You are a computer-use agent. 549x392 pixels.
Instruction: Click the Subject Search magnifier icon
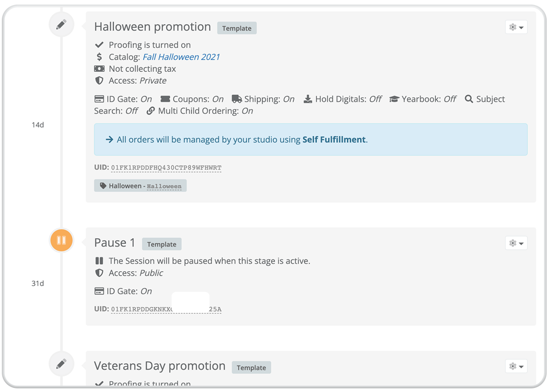tap(468, 99)
